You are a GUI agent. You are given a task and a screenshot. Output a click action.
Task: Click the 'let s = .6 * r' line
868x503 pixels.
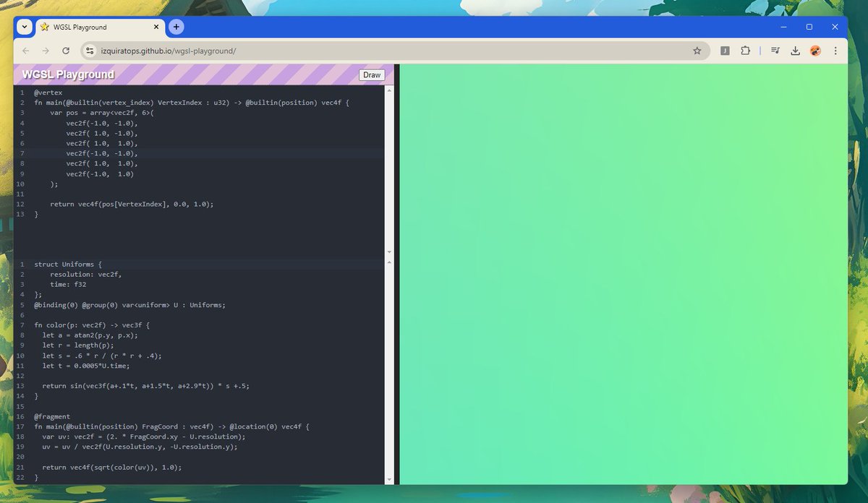click(101, 356)
